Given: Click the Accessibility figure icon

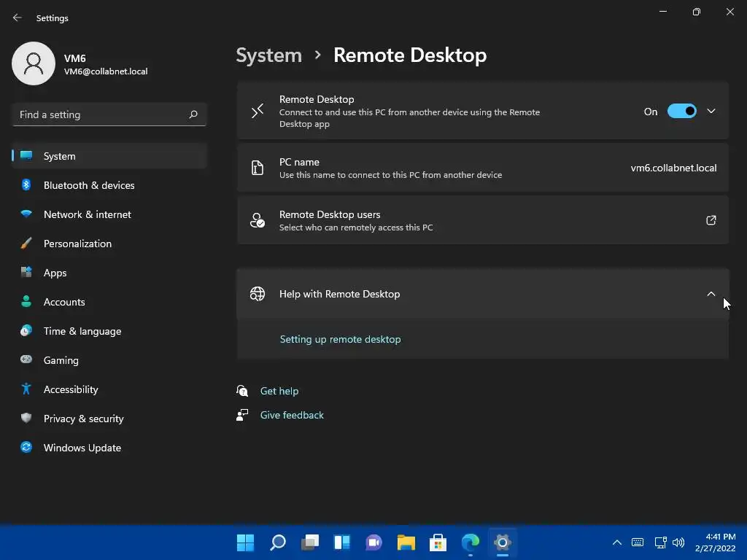Looking at the screenshot, I should (26, 389).
